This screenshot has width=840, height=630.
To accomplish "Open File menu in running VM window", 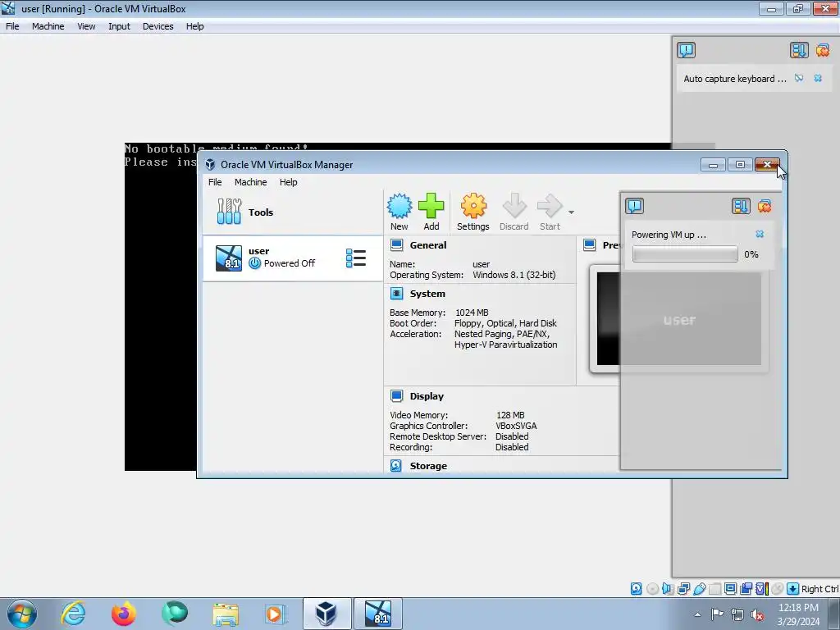I will [x=12, y=26].
